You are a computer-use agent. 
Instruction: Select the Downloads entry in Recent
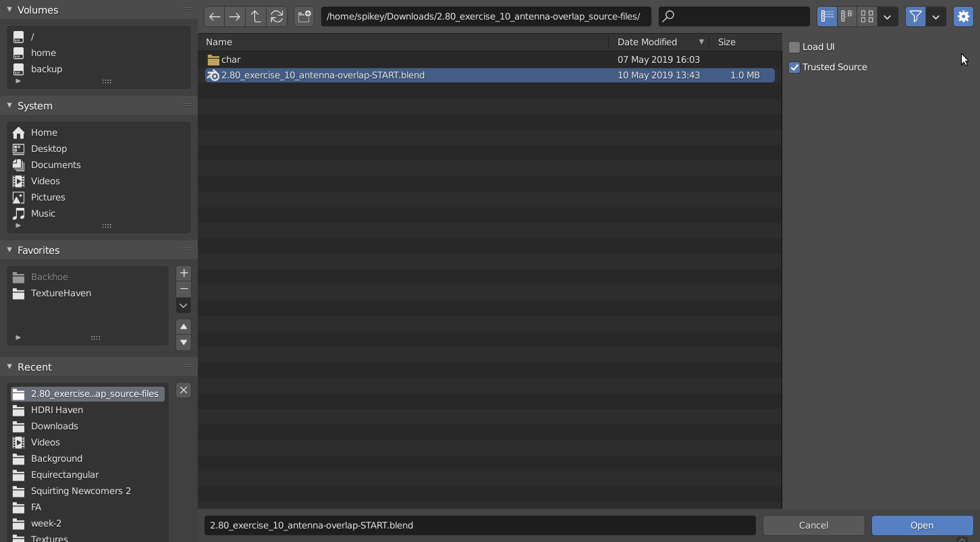click(55, 426)
